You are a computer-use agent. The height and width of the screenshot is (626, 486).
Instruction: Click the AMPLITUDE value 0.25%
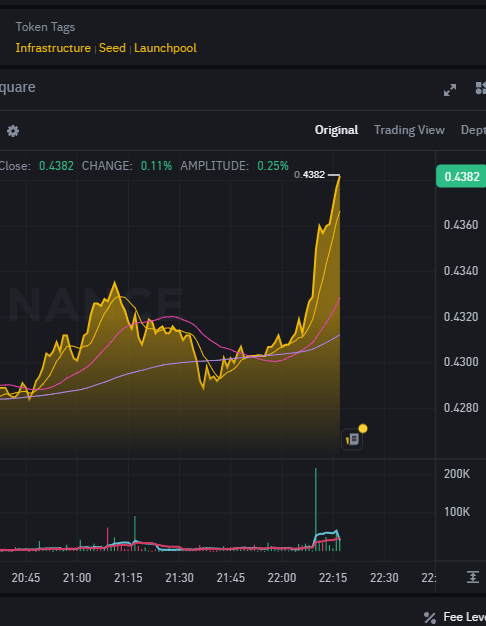tap(273, 166)
